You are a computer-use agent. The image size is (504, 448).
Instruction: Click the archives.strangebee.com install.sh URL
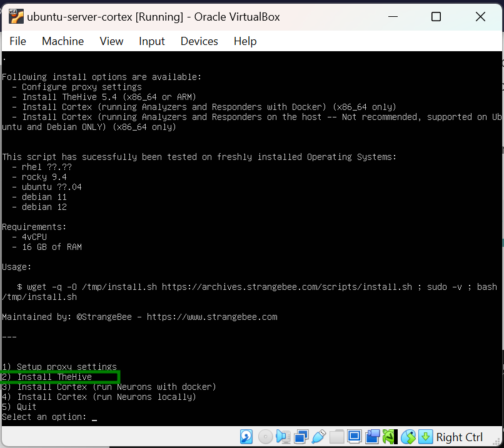287,287
